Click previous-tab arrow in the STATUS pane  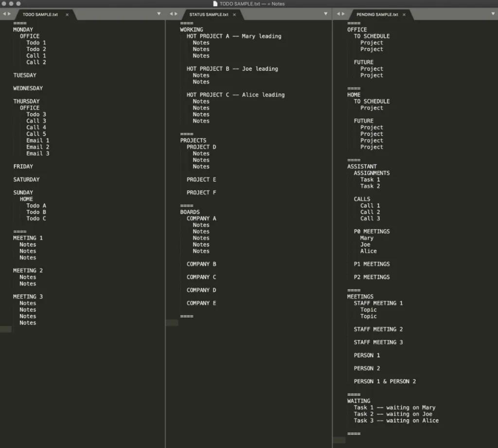170,14
